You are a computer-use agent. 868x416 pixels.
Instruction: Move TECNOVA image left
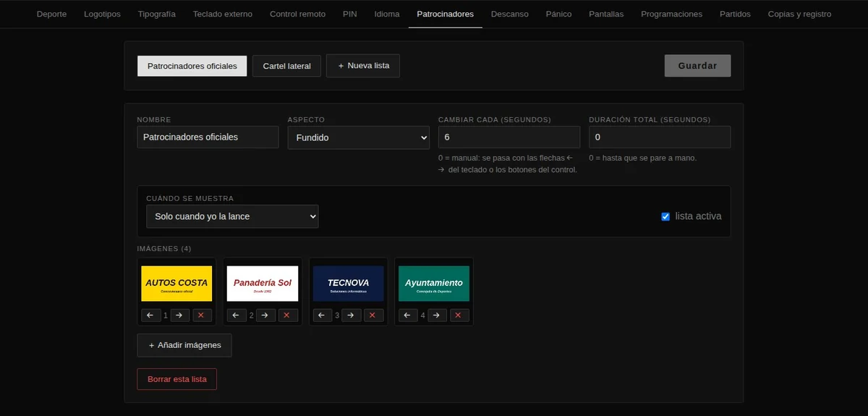(x=323, y=315)
